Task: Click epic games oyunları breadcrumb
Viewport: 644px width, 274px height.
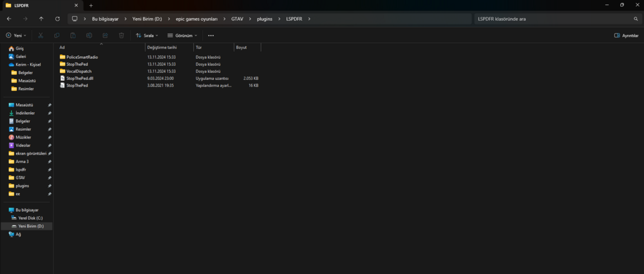Action: (196, 19)
